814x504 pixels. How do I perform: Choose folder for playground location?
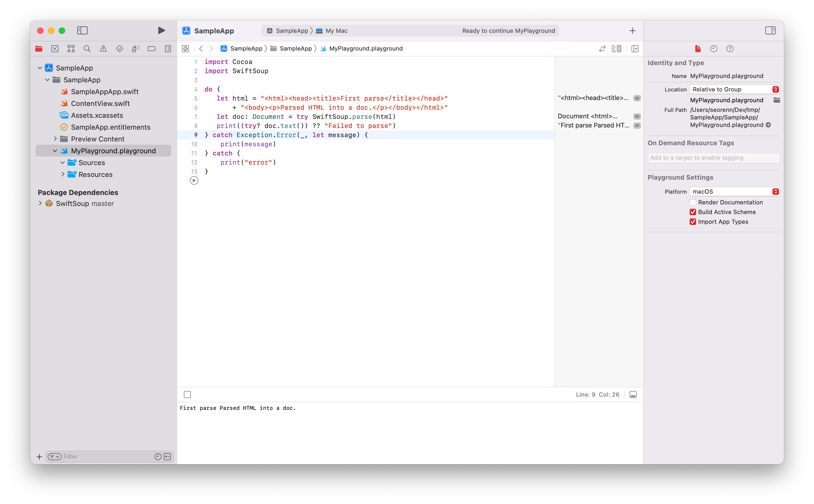coord(777,100)
